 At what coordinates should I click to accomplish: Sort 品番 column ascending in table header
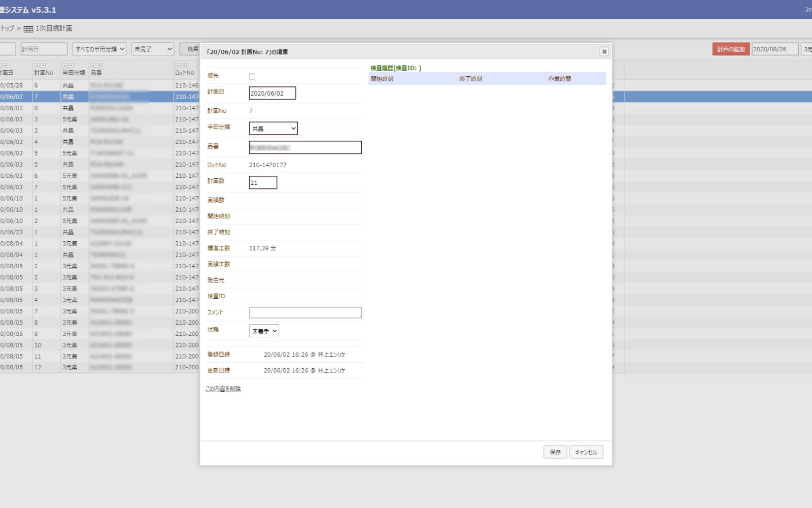[93, 66]
